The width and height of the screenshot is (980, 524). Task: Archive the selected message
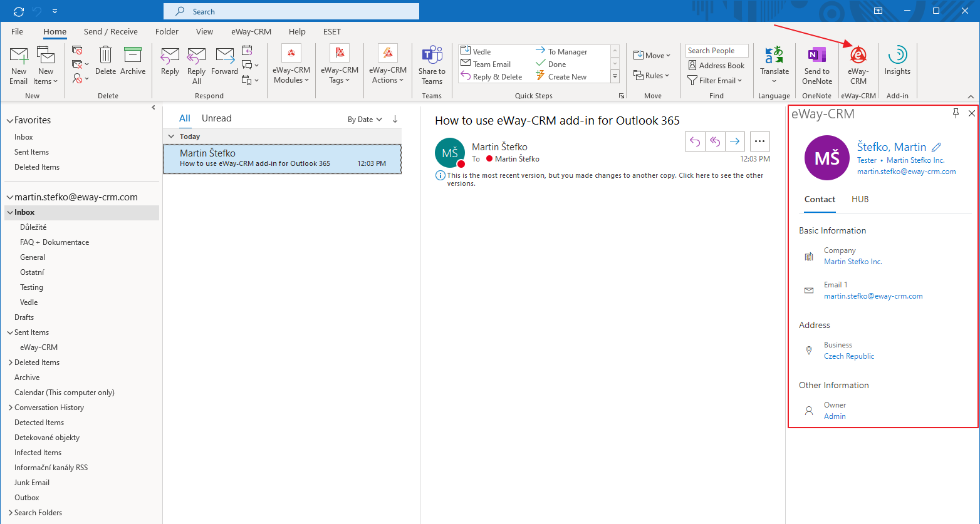133,61
